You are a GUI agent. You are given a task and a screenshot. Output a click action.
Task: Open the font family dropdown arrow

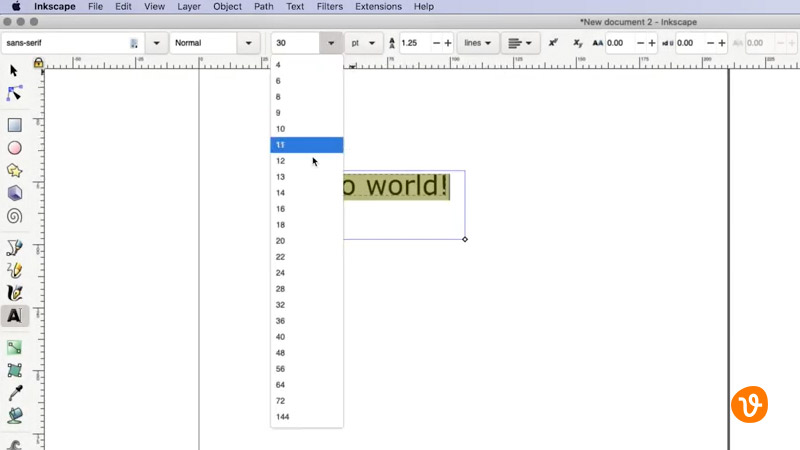click(x=156, y=43)
